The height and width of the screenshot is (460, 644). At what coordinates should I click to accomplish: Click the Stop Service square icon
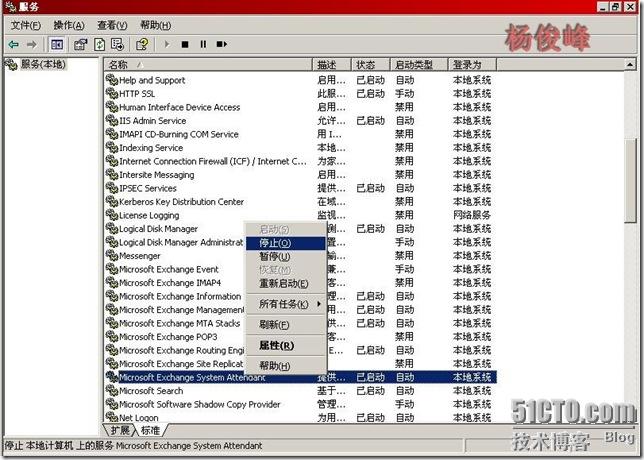[185, 44]
